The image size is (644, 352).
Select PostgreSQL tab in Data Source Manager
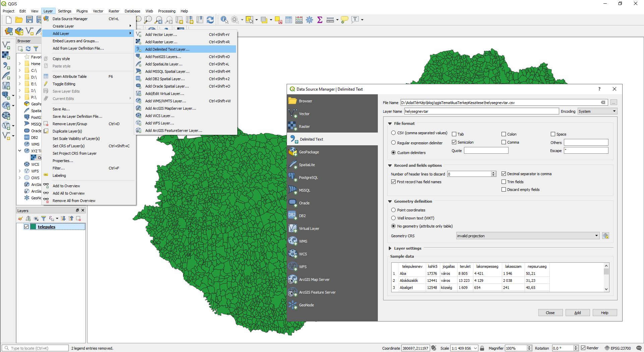tap(332, 178)
